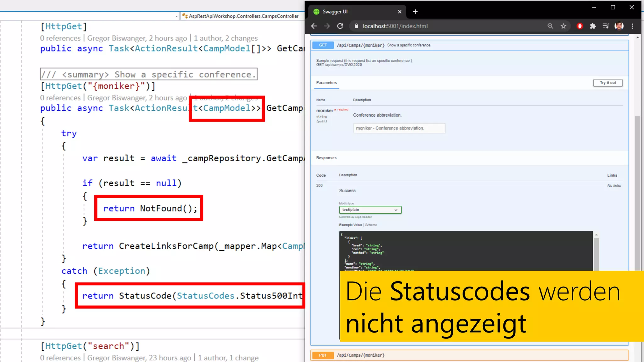Image resolution: width=644 pixels, height=362 pixels.
Task: Open the CampsController class dropdown in Visual Studio
Action: 243,16
